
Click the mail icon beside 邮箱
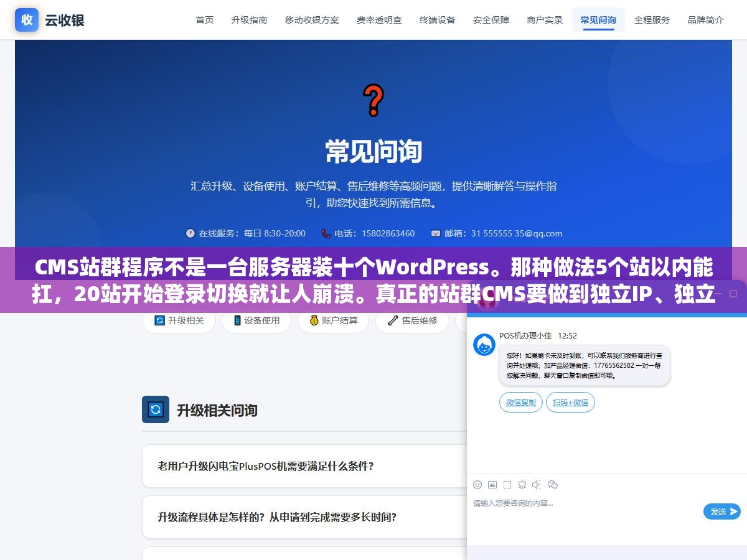pos(436,233)
